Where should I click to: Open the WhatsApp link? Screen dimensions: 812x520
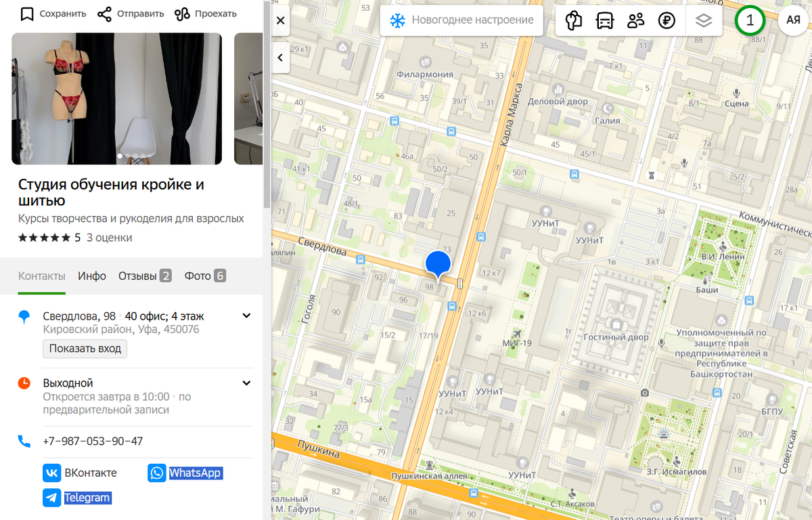(185, 473)
